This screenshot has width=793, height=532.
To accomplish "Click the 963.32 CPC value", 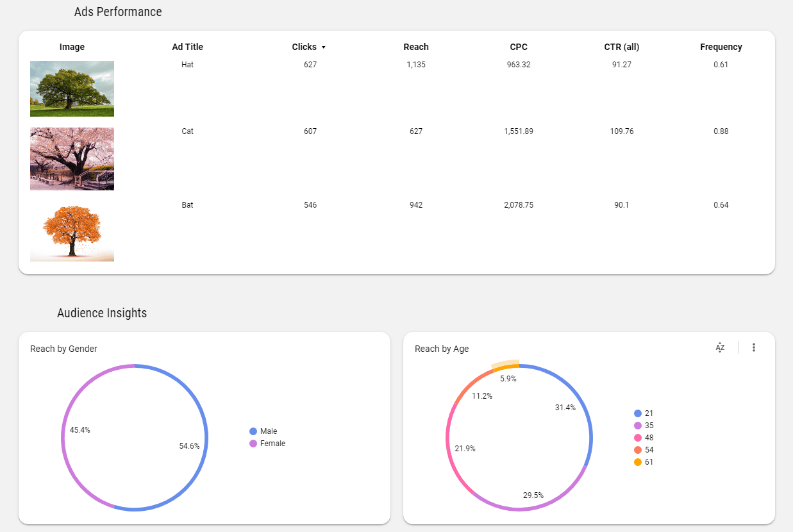I will click(519, 65).
